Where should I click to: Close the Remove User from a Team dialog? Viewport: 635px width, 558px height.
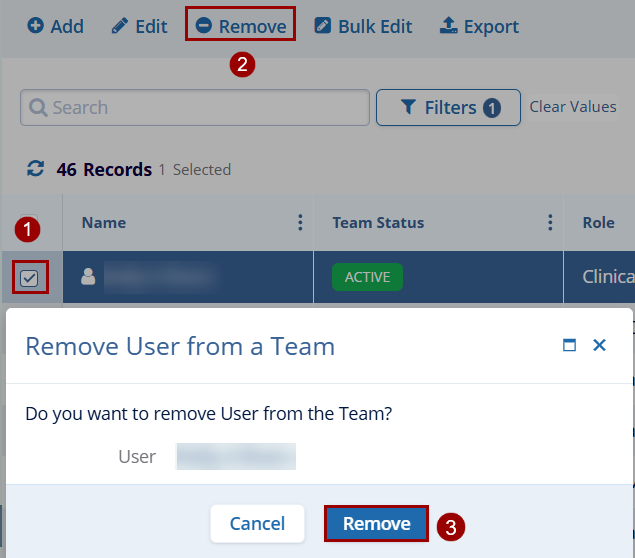[600, 346]
